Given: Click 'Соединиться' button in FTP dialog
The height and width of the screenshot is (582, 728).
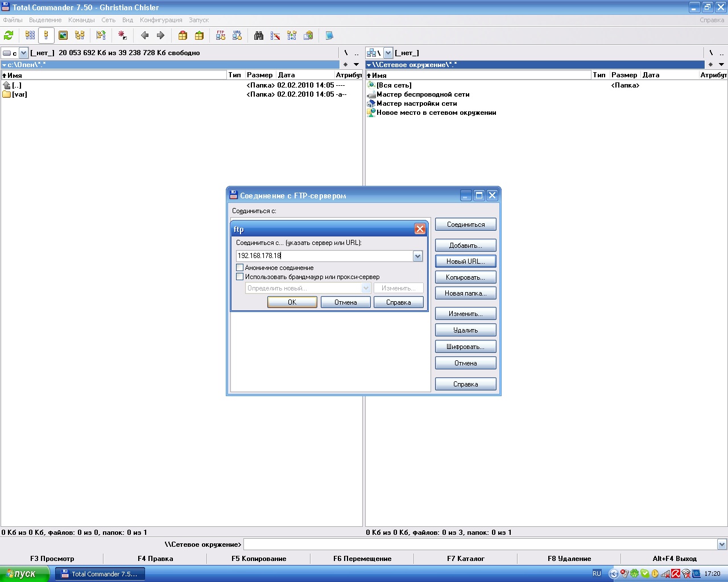Looking at the screenshot, I should (466, 225).
